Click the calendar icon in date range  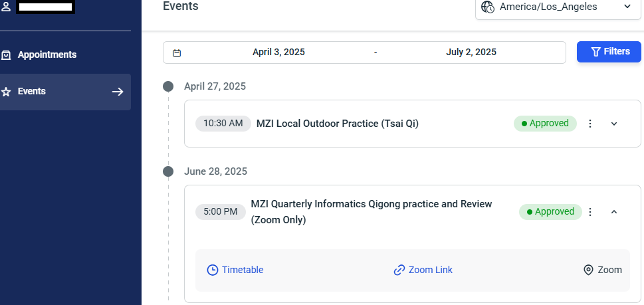tap(177, 52)
